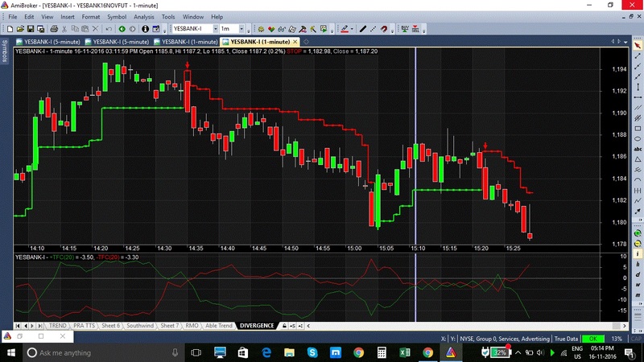Click the red heart favorites icon

271,29
